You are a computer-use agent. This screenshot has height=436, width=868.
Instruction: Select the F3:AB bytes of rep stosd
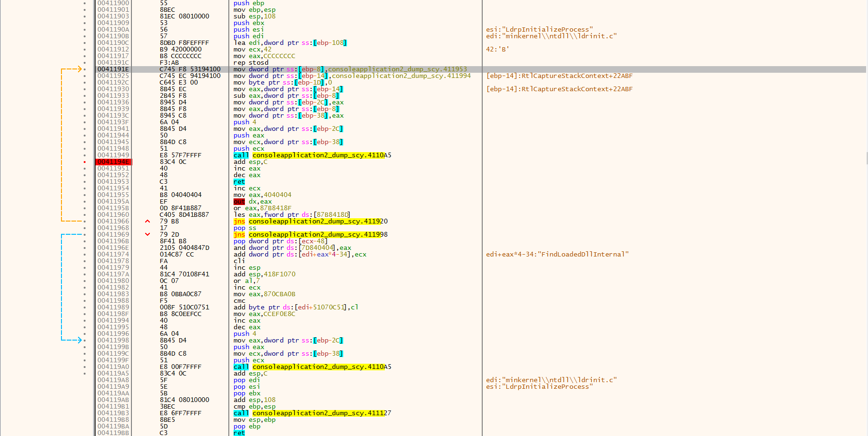[x=169, y=63]
